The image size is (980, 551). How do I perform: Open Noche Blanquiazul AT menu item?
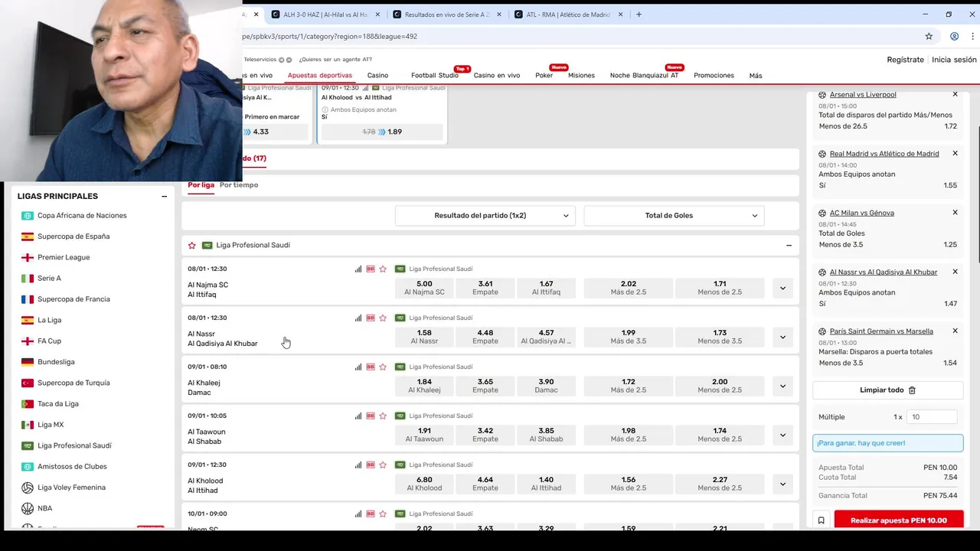pyautogui.click(x=644, y=76)
